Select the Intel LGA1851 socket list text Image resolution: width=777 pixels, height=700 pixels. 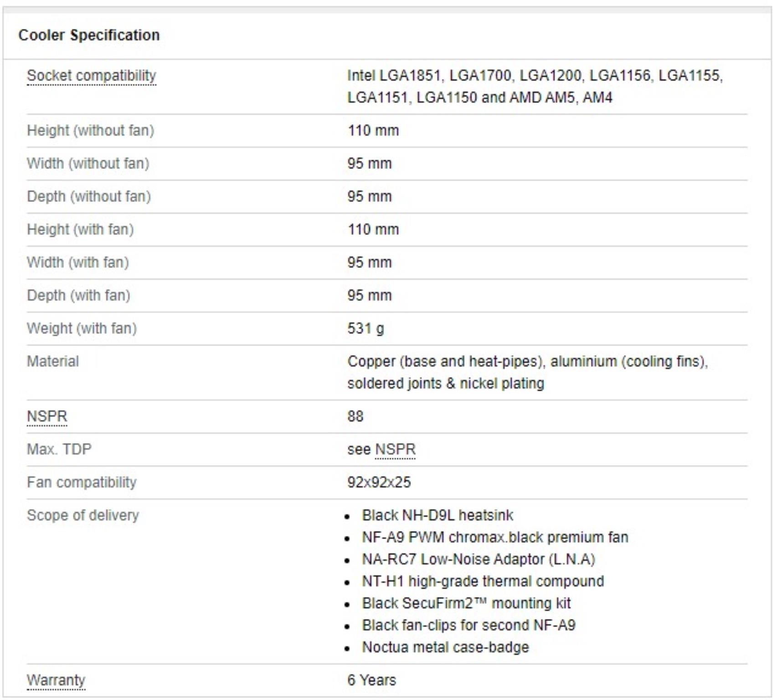coord(535,86)
